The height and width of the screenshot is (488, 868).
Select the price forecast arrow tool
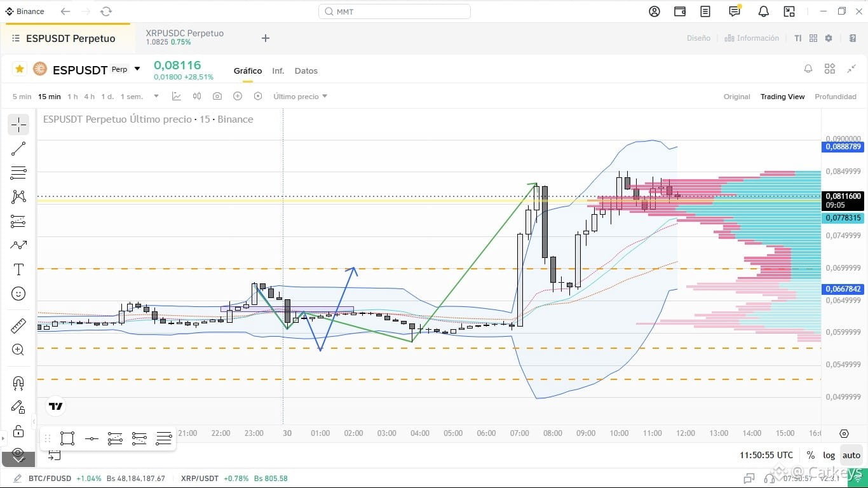(x=18, y=245)
